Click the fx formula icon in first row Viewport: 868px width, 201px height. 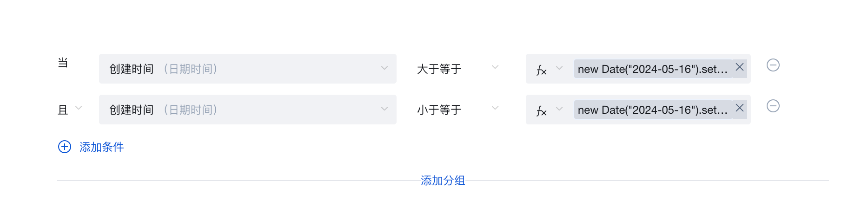(541, 70)
